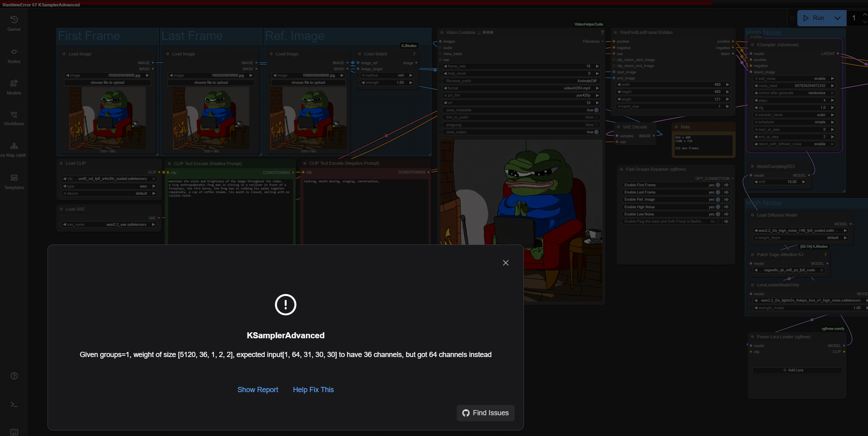868x436 pixels.
Task: Open the weight_dtype dropdown default
Action: (x=800, y=238)
